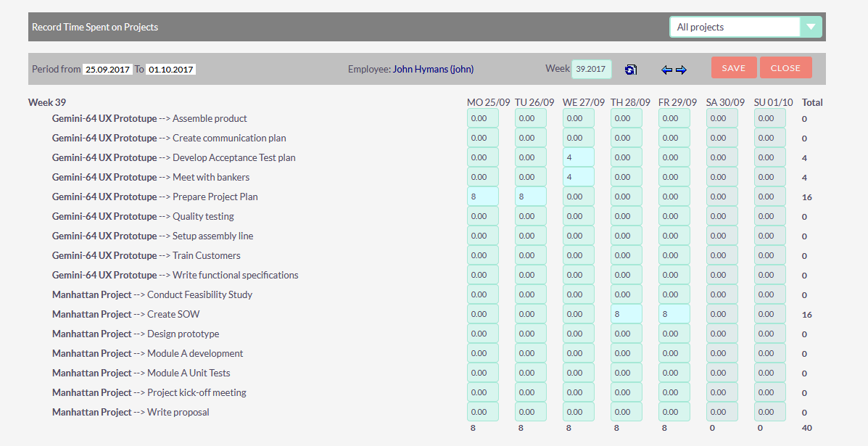The height and width of the screenshot is (446, 868).
Task: Click the Period from date 25.09.2017 field
Action: [107, 69]
